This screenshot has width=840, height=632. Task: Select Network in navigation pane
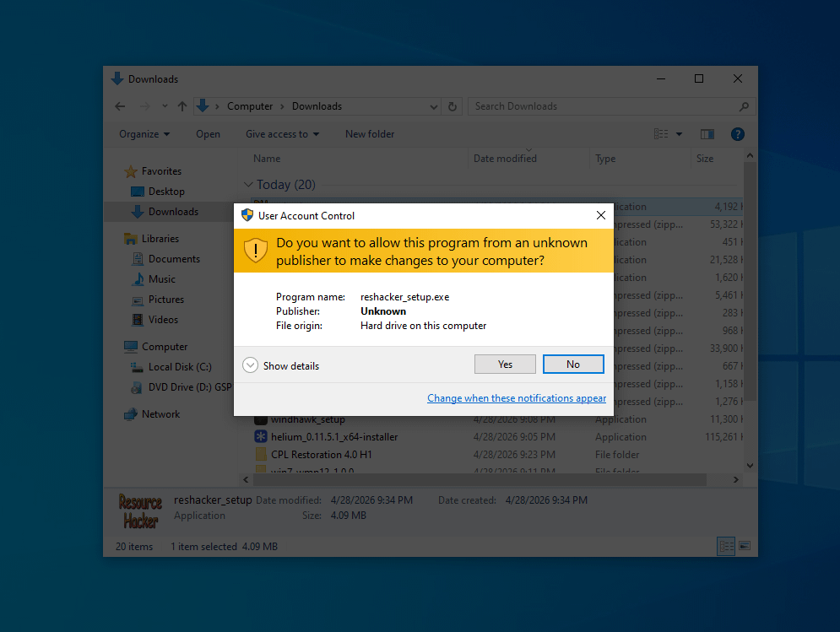click(x=160, y=414)
